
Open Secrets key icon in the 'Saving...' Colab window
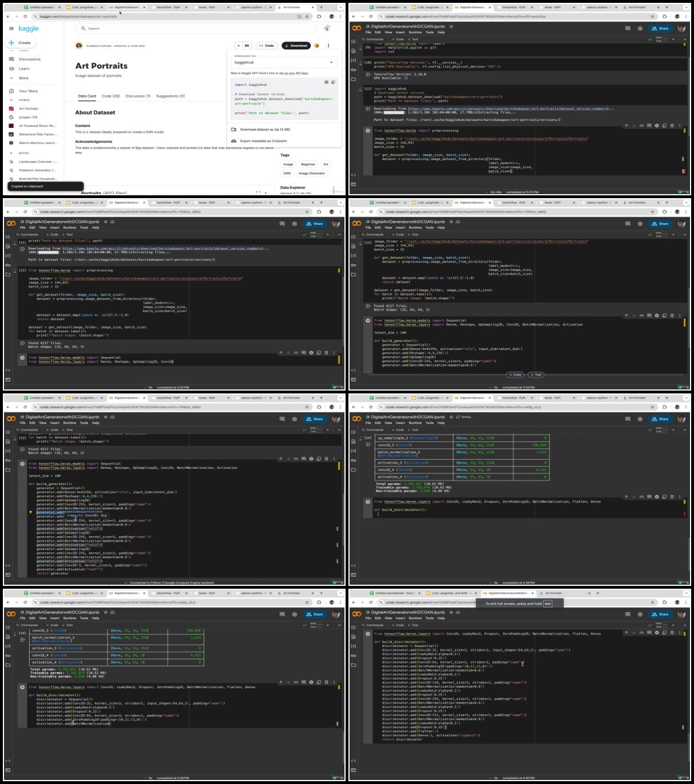tap(354, 460)
